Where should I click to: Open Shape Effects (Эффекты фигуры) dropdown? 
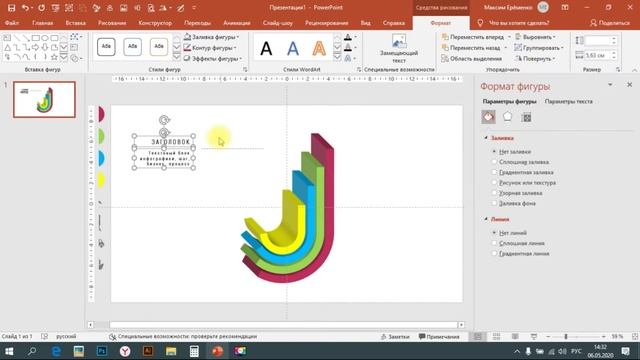(213, 58)
